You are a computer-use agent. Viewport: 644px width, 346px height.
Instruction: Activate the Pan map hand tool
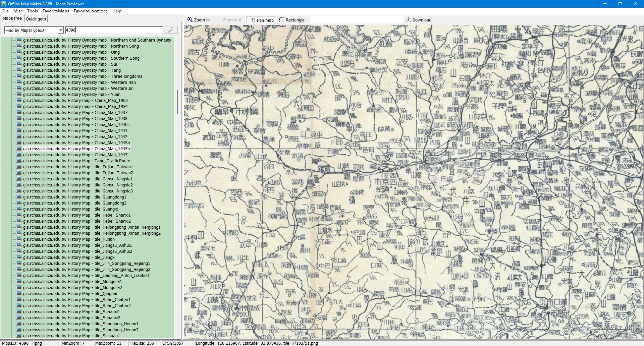[262, 20]
